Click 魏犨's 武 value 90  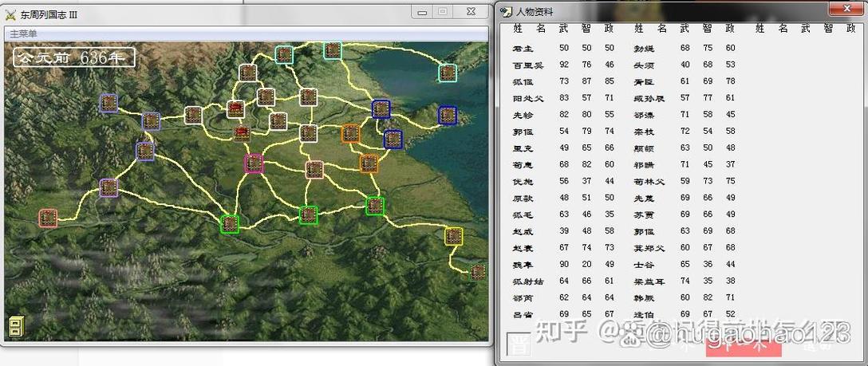[x=564, y=264]
